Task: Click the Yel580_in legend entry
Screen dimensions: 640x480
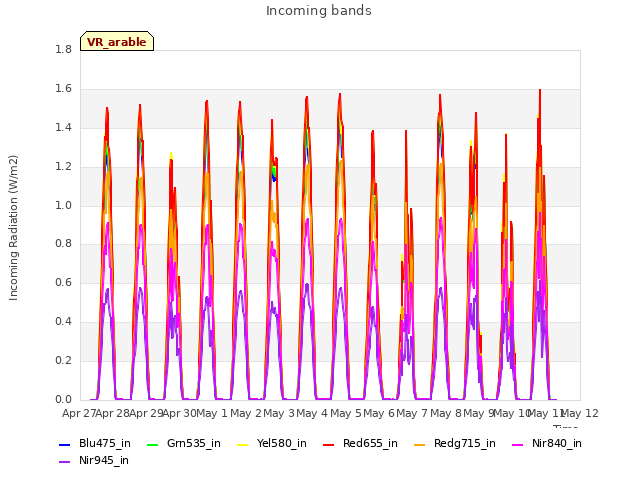Action: click(272, 444)
